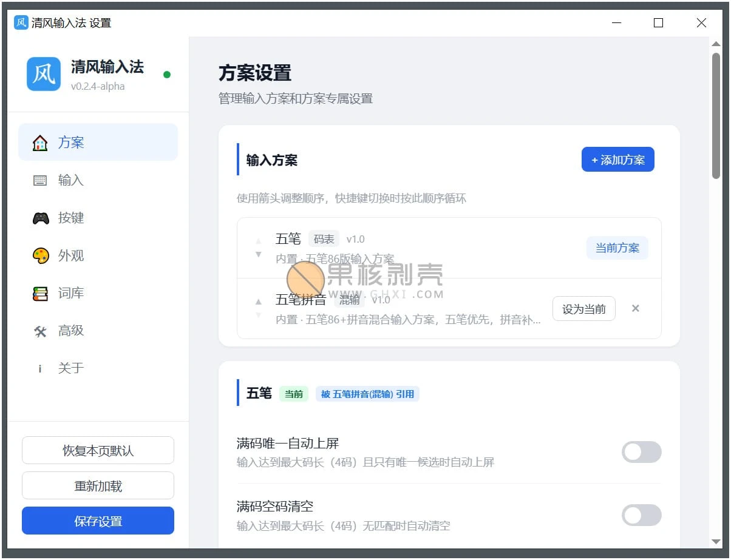Screen dimensions: 731x560
Task: Remove 五笔拼音 scheme with the X icon
Action: [x=636, y=308]
